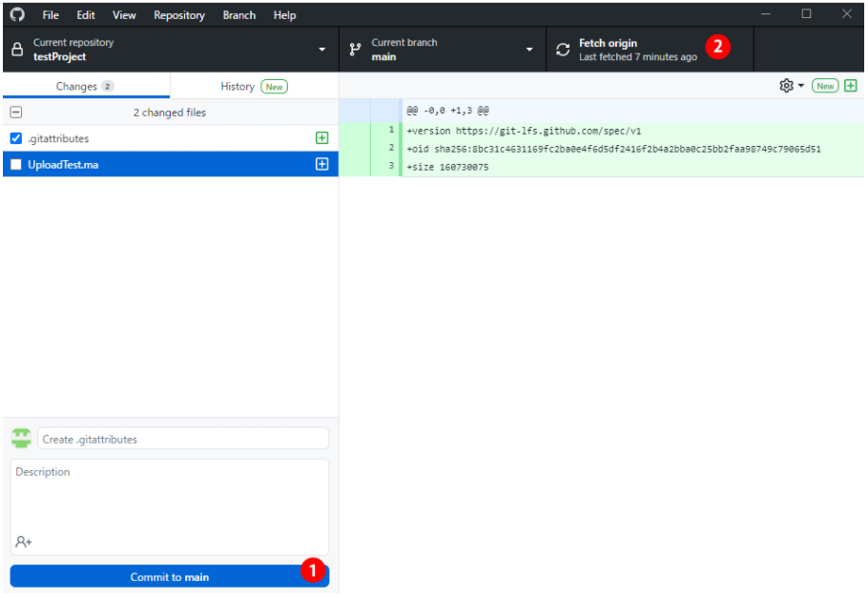This screenshot has height=598, width=868.
Task: Open the Repository menu
Action: pos(179,15)
